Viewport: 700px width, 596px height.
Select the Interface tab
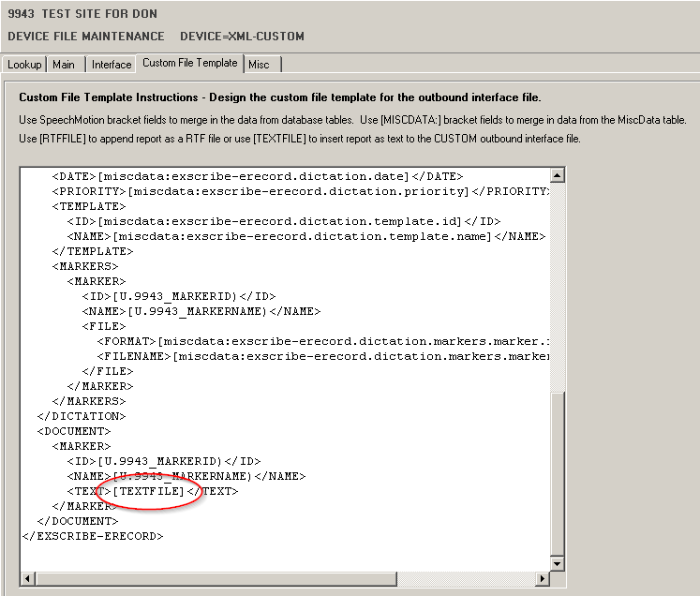[x=112, y=65]
